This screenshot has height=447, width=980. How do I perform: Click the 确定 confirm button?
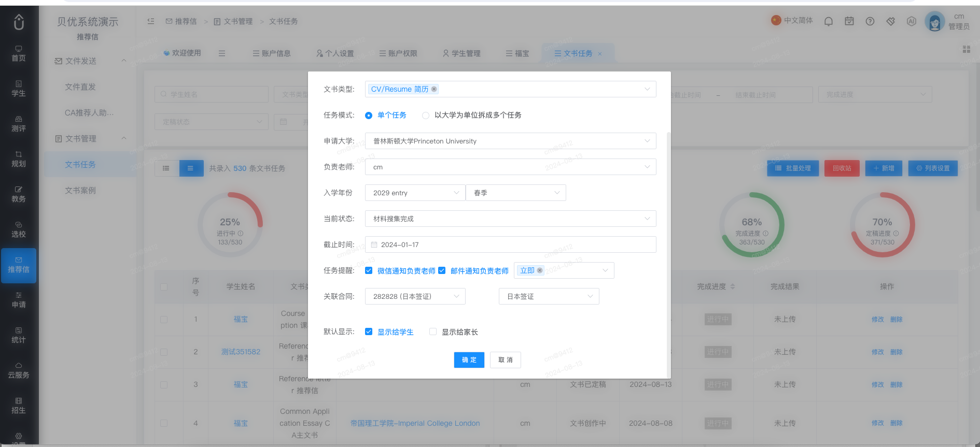pyautogui.click(x=469, y=360)
